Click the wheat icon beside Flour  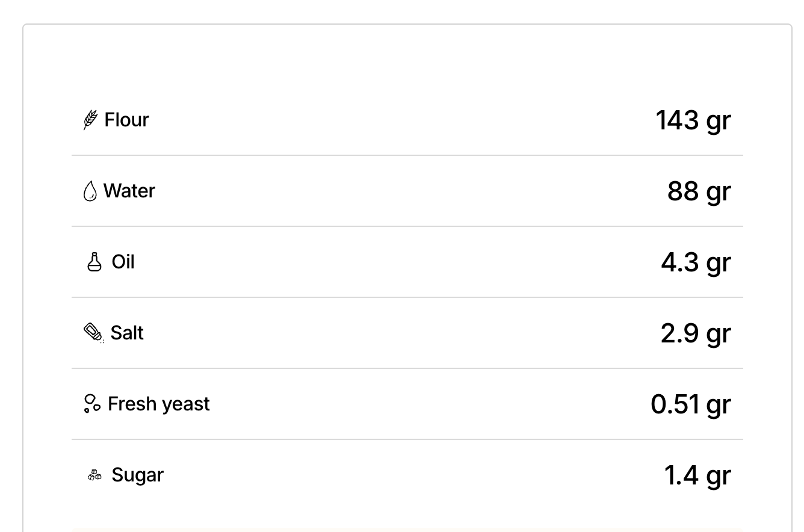[90, 120]
